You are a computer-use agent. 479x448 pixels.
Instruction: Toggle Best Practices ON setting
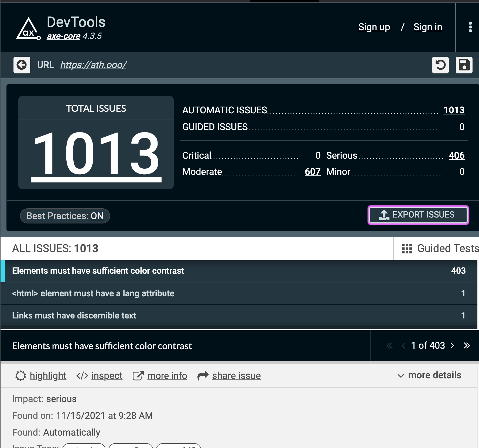click(65, 216)
